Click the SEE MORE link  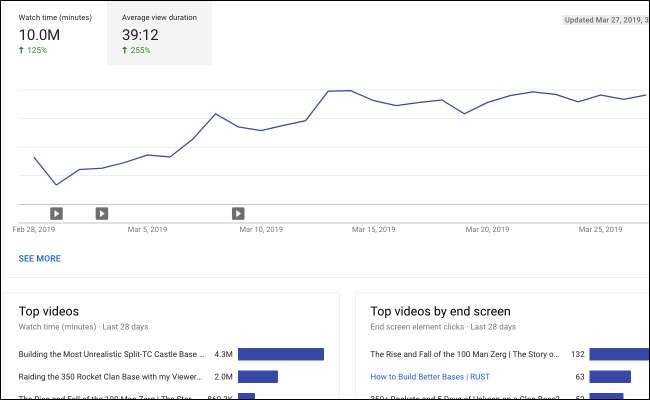39,258
